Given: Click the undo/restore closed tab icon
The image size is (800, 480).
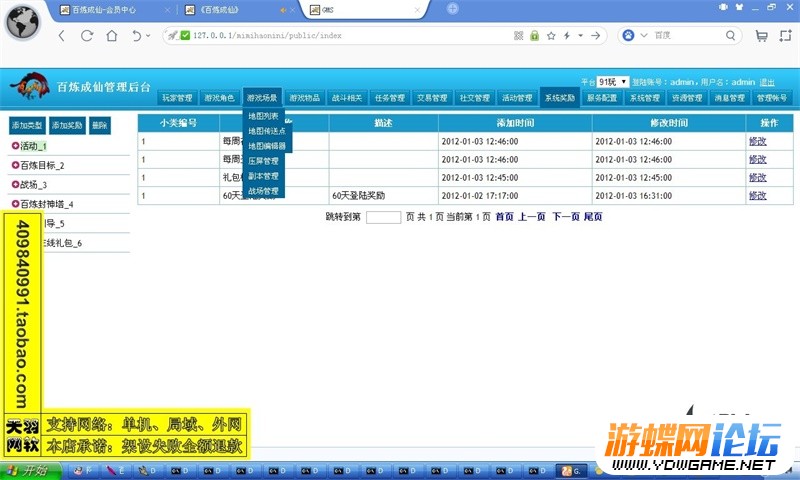Looking at the screenshot, I should [136, 36].
